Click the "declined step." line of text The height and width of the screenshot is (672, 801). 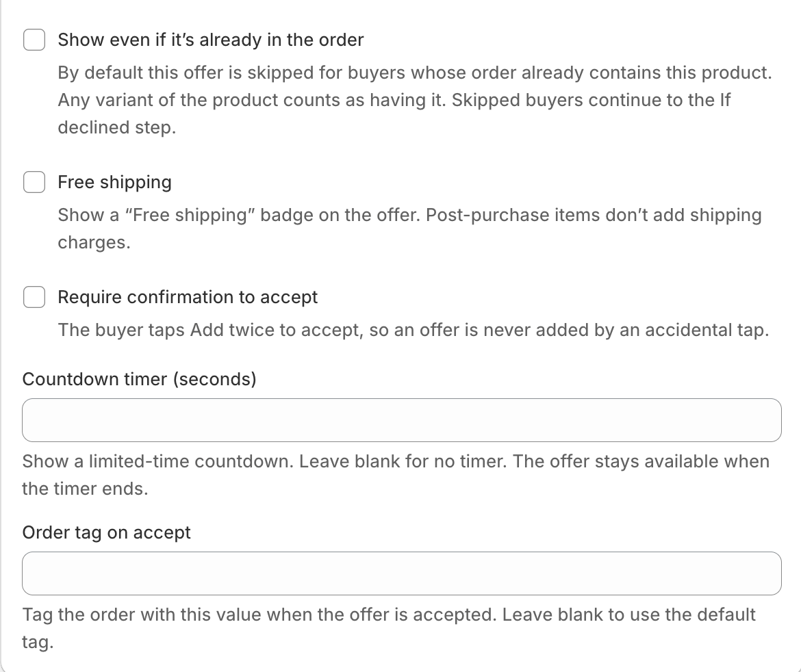116,127
